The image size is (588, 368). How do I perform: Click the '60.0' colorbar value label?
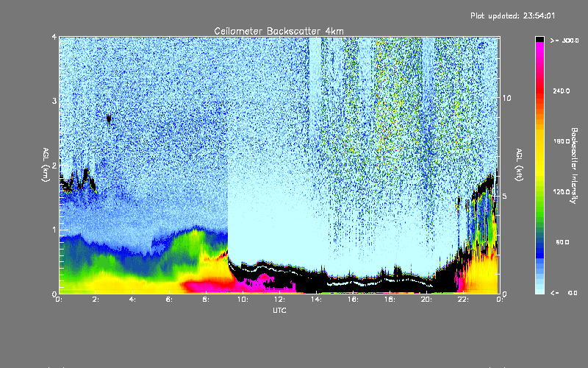click(562, 242)
